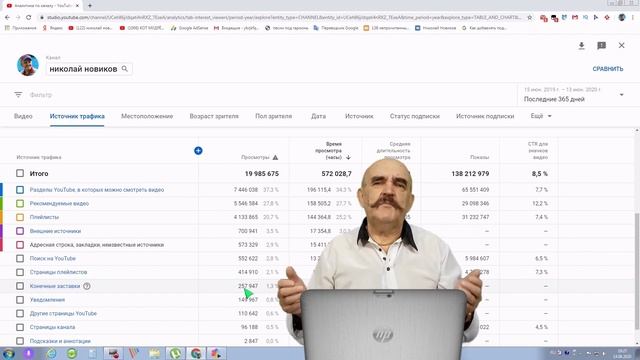Open the Плейлисты traffic source link
This screenshot has height=360, width=640.
pos(44,217)
